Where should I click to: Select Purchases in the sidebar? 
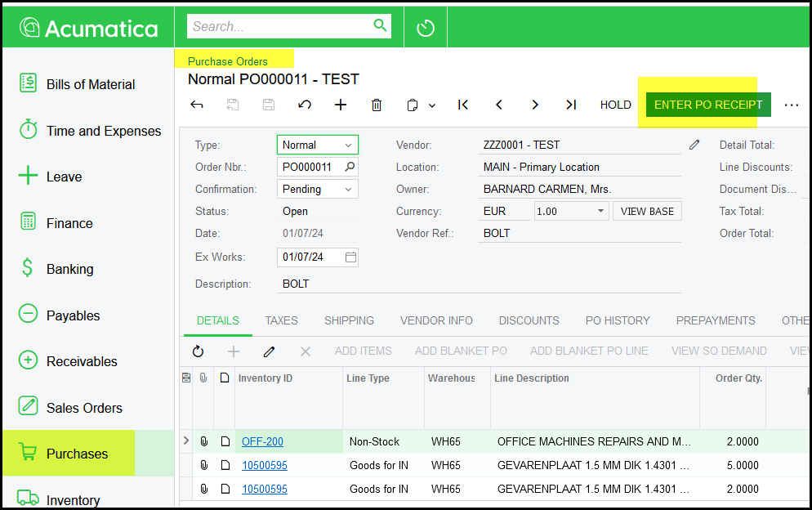coord(77,454)
